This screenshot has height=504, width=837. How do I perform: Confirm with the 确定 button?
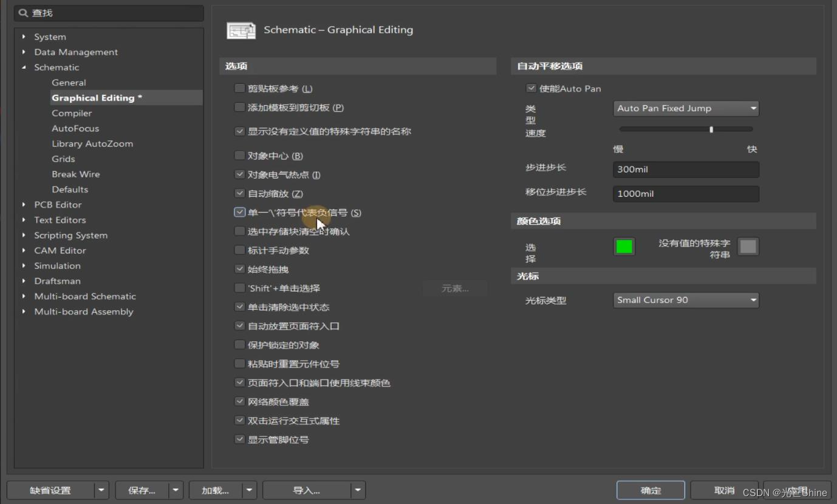coord(651,490)
